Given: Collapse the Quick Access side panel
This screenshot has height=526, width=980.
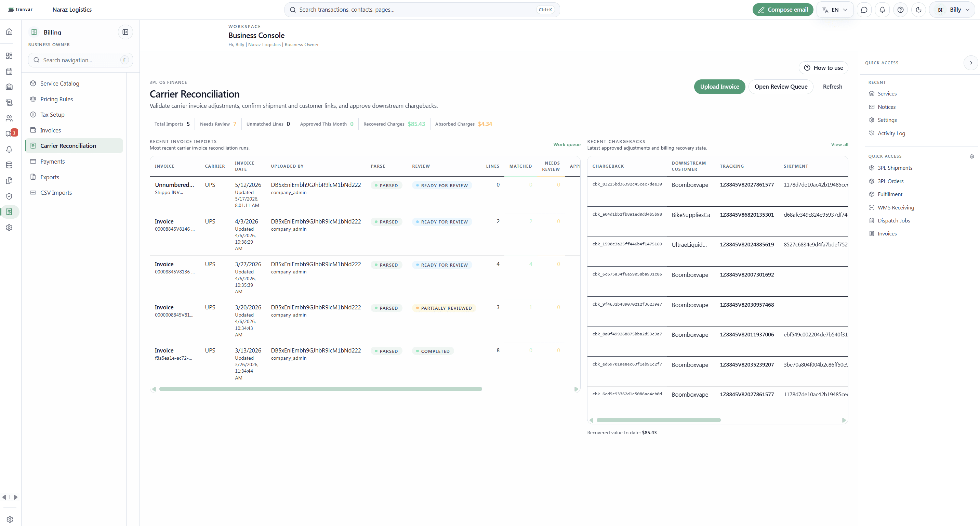Looking at the screenshot, I should 971,63.
